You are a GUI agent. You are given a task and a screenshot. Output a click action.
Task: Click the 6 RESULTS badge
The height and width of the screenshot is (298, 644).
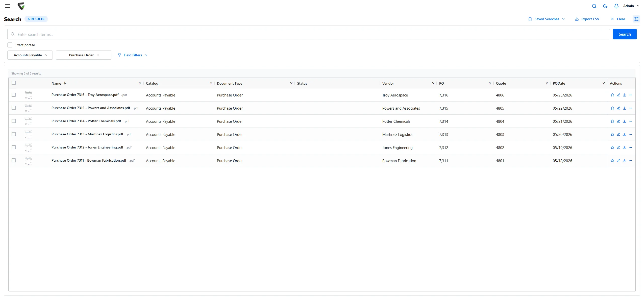[36, 19]
